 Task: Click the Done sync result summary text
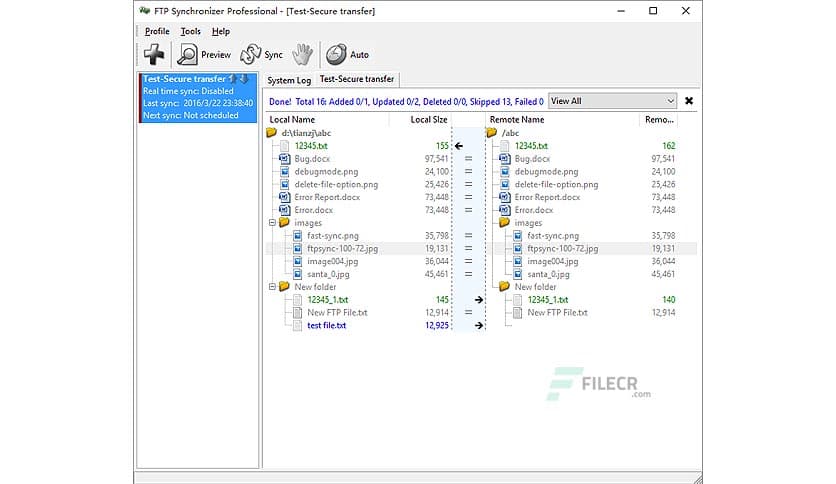pyautogui.click(x=406, y=101)
